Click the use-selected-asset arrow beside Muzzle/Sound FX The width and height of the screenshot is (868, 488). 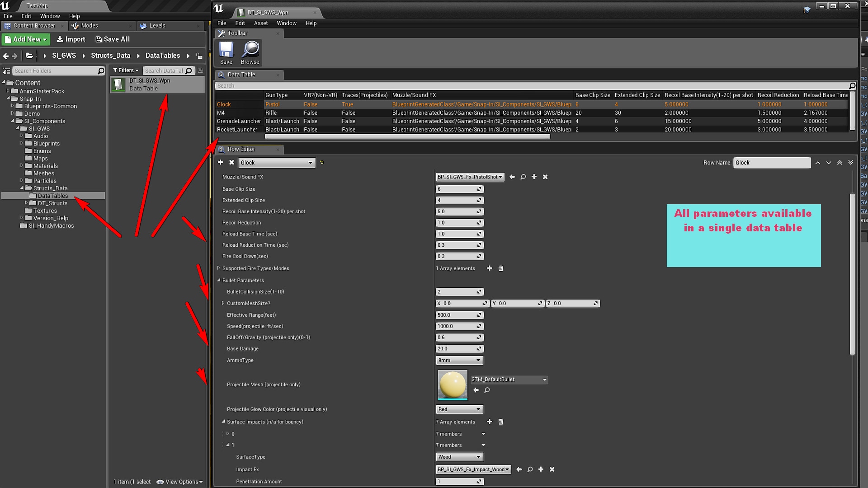(x=512, y=177)
